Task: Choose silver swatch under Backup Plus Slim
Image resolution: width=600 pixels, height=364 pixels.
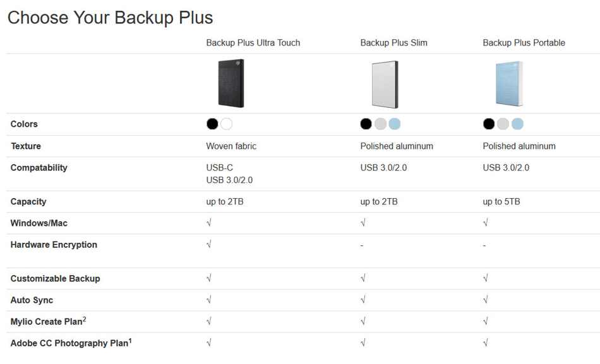Action: (x=380, y=124)
